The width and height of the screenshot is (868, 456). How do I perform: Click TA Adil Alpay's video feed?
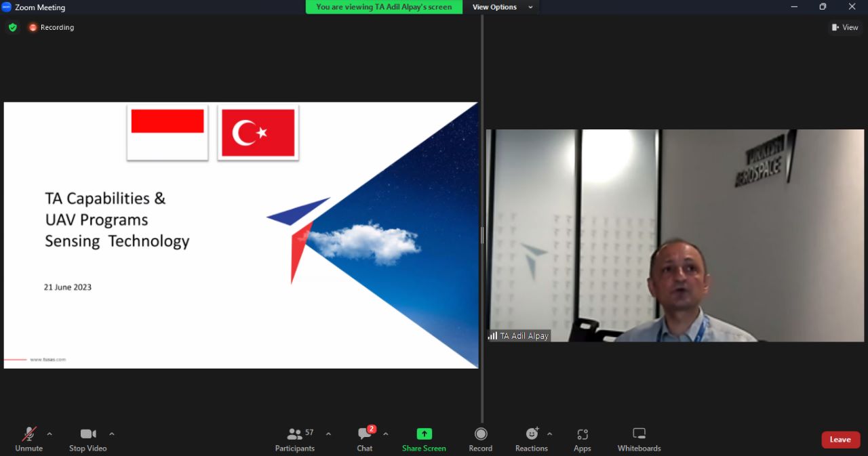[x=675, y=235]
